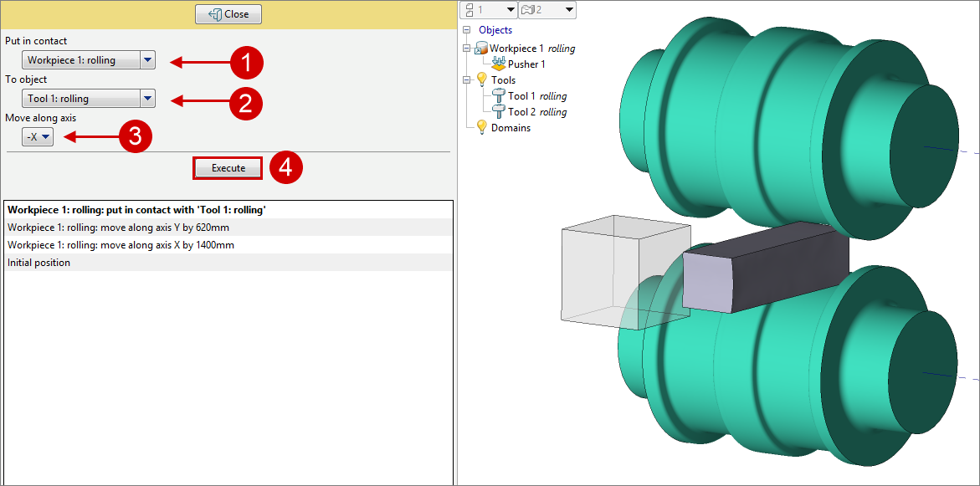Collapse the Workpiece 1 tree node
Image resolution: width=980 pixels, height=486 pixels.
[x=466, y=49]
